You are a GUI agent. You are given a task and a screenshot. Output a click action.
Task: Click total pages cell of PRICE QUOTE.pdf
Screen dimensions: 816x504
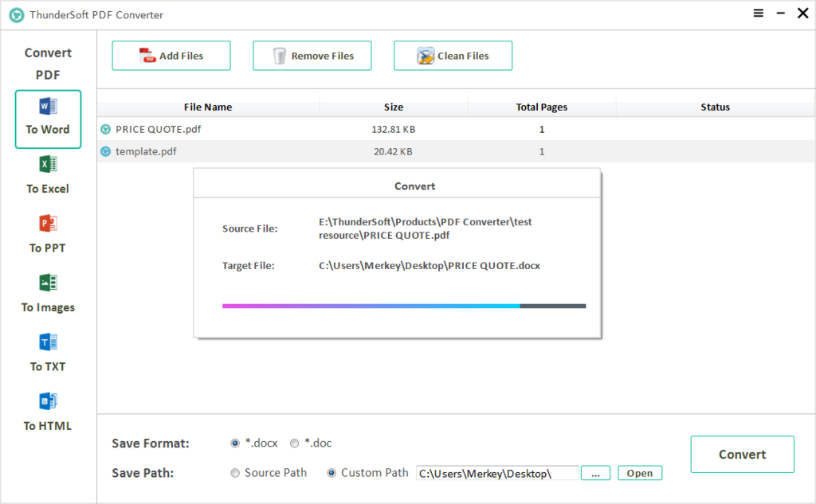[x=542, y=130]
